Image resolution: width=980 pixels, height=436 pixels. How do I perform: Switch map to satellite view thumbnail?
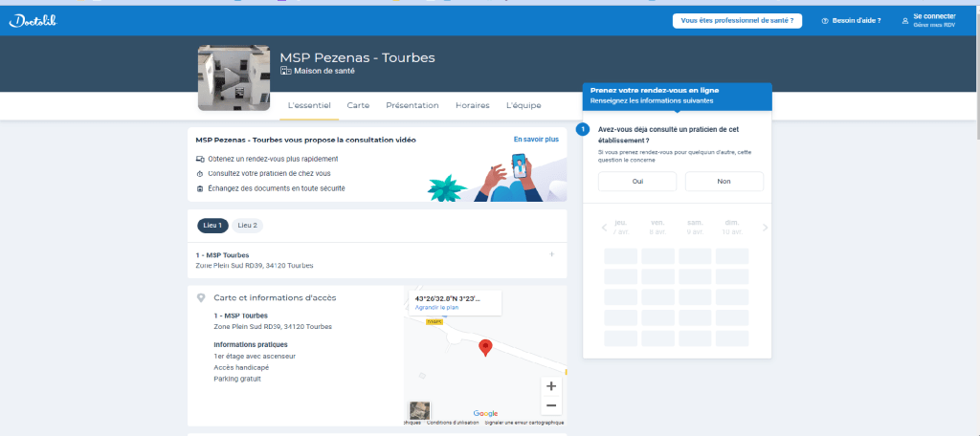tap(419, 410)
